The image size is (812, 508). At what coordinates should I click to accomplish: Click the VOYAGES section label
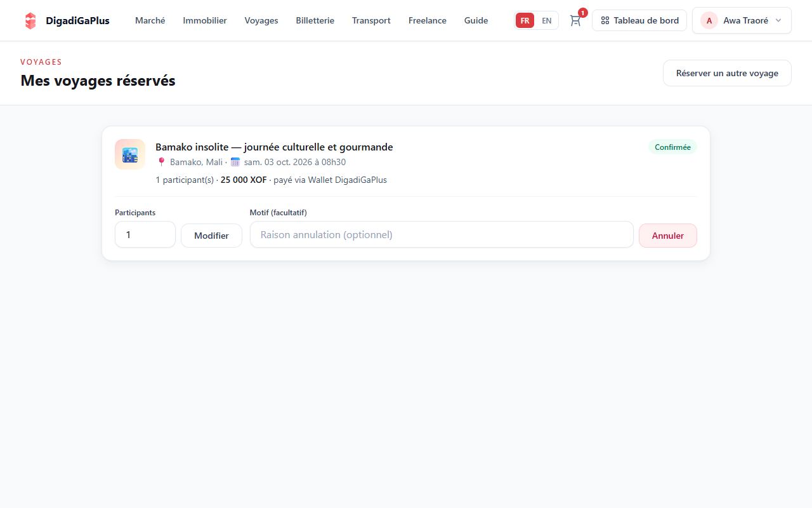click(41, 62)
